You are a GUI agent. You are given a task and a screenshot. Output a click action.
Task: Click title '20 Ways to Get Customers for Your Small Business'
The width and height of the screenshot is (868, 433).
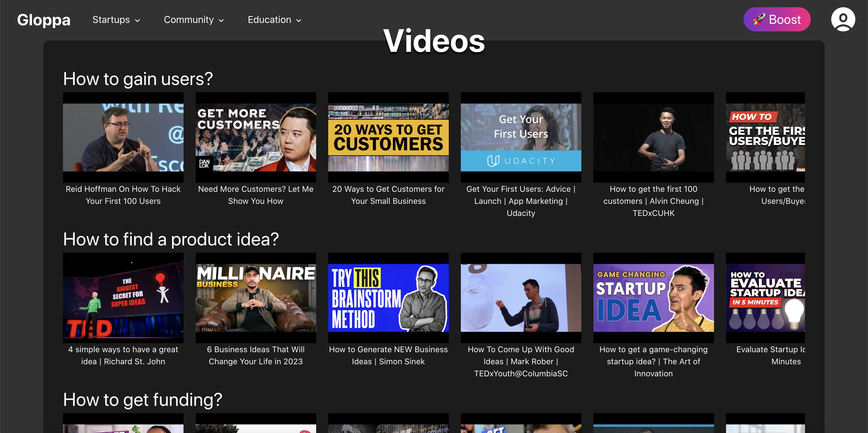point(388,195)
